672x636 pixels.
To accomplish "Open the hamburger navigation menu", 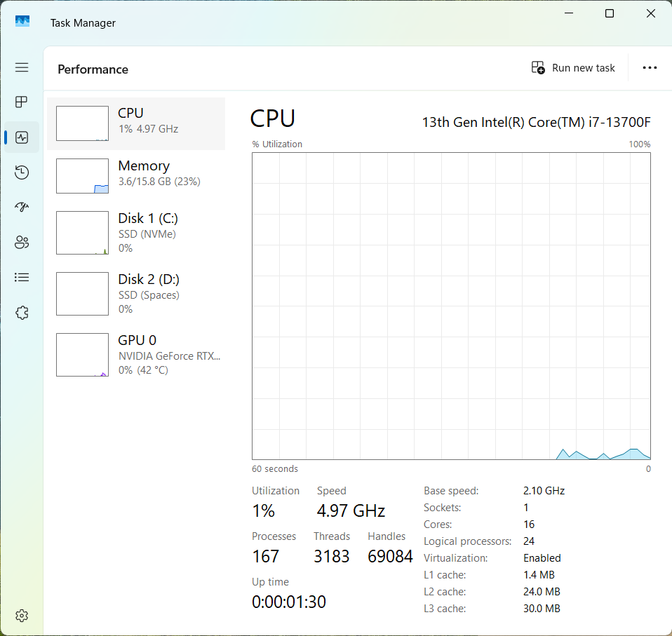I will pyautogui.click(x=22, y=67).
